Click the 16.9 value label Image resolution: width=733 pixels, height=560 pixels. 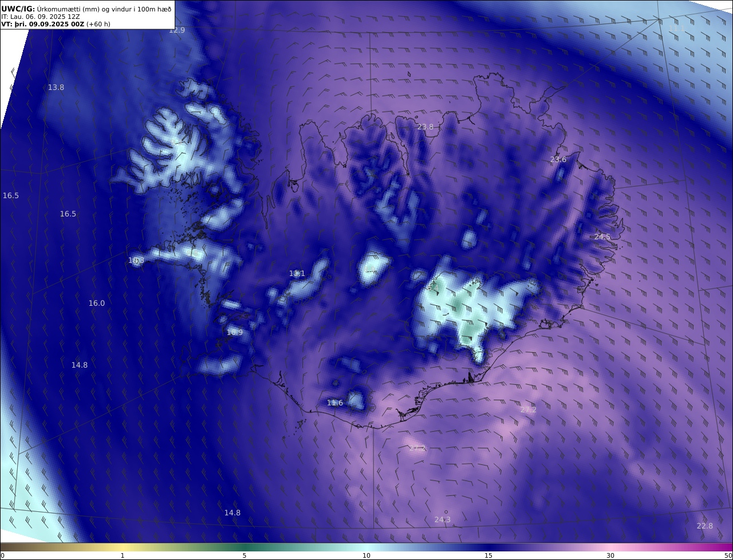(x=235, y=332)
